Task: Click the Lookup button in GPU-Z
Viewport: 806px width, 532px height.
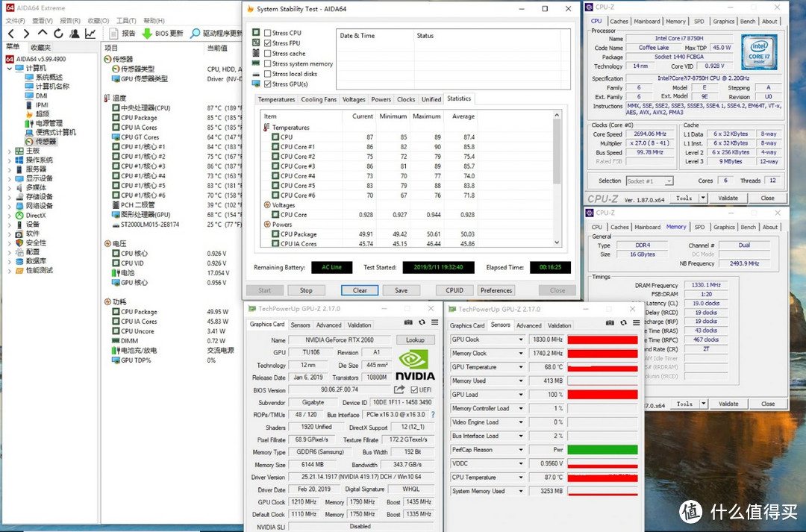Action: click(x=416, y=339)
